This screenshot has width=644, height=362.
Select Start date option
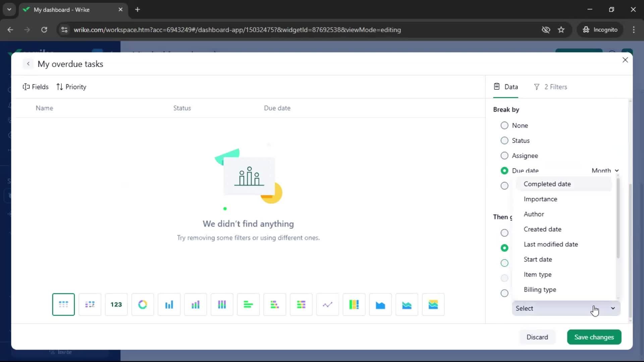[564, 259]
